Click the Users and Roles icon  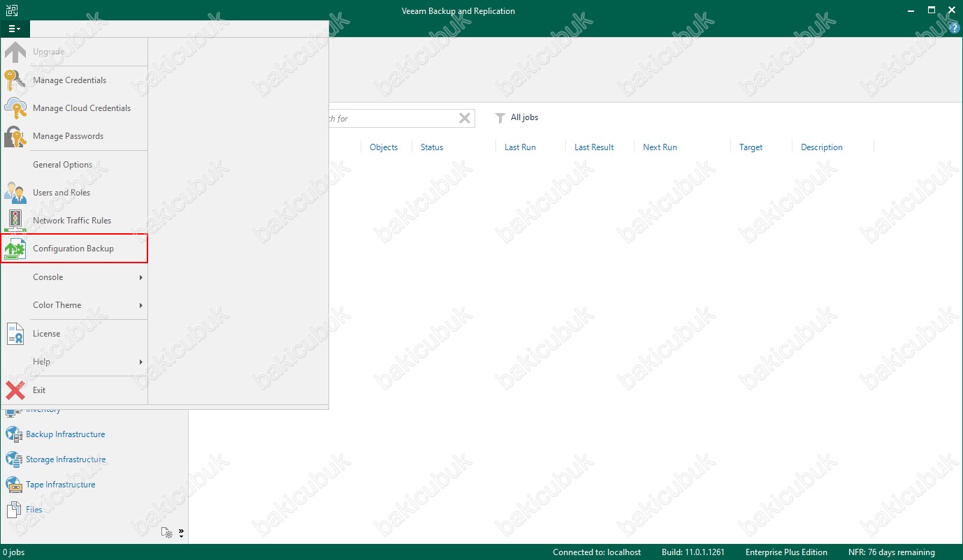(x=15, y=193)
